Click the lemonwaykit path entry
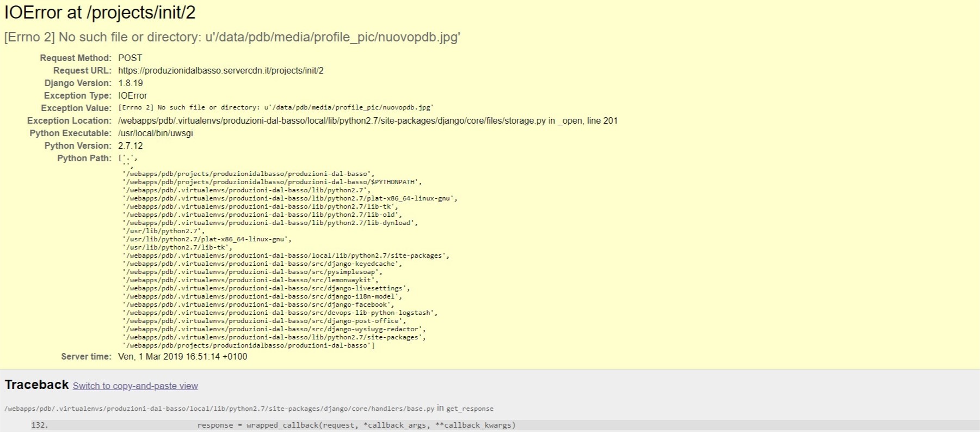Screen dimensions: 980x432 [x=251, y=280]
